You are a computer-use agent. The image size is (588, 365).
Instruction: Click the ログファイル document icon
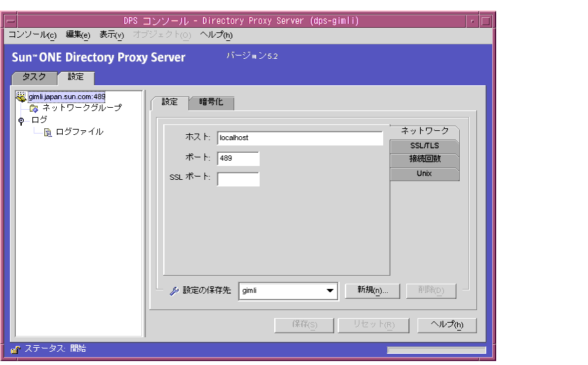[48, 132]
